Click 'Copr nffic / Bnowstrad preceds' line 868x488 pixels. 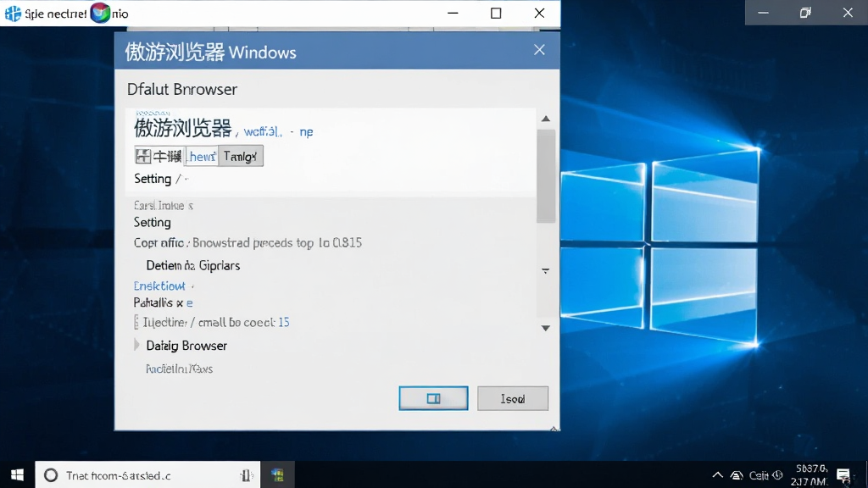pyautogui.click(x=248, y=243)
